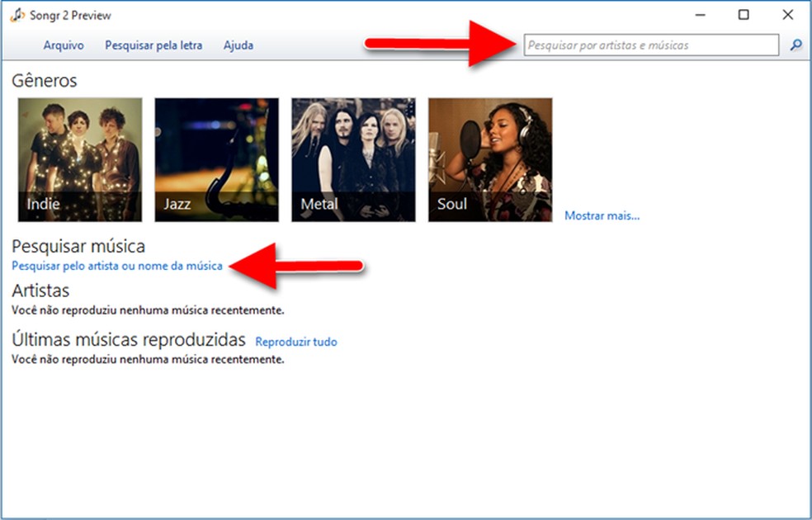Open the Ajuda menu
This screenshot has width=812, height=520.
[x=238, y=45]
